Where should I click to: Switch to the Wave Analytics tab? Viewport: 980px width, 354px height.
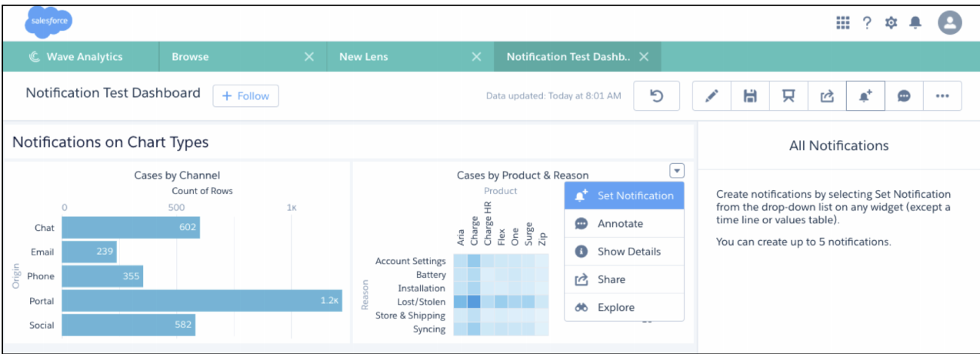pos(82,57)
